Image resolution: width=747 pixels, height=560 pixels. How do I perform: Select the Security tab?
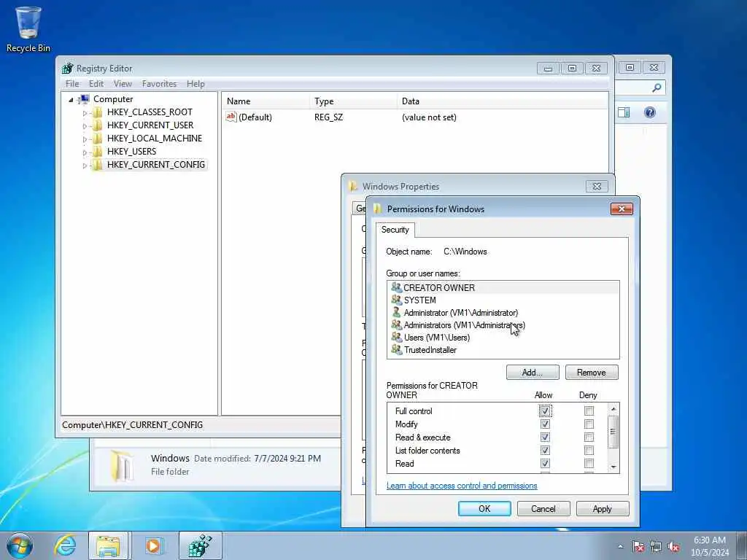(x=395, y=230)
